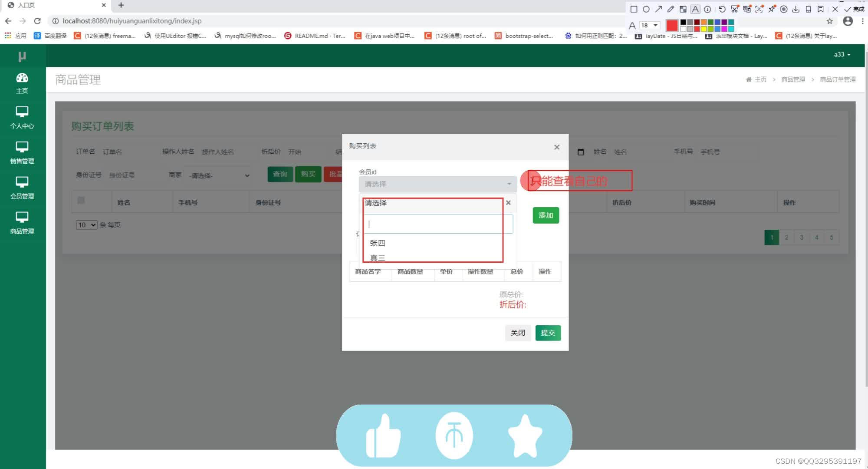
Task: Open 会员管理 in the sidebar
Action: tap(22, 188)
